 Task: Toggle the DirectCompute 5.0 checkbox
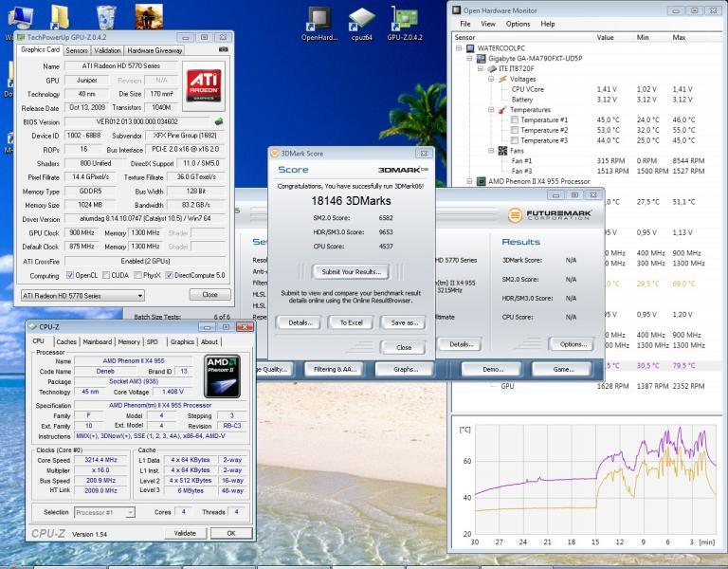pyautogui.click(x=169, y=275)
